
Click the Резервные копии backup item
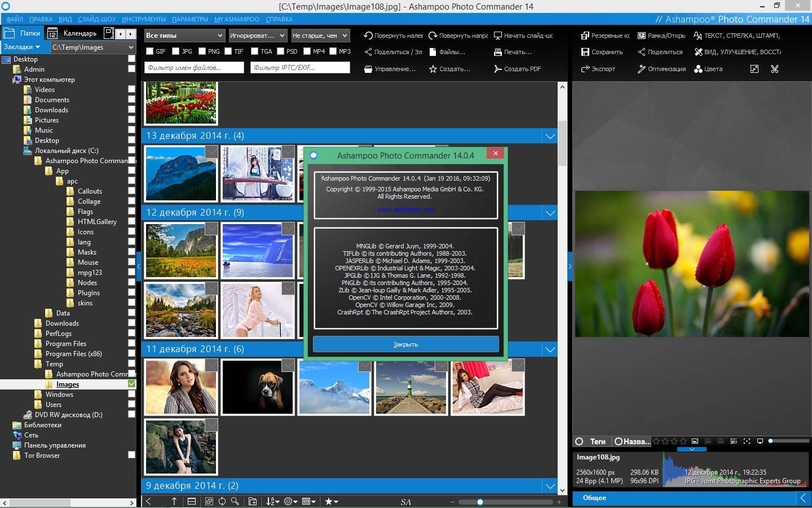click(605, 35)
